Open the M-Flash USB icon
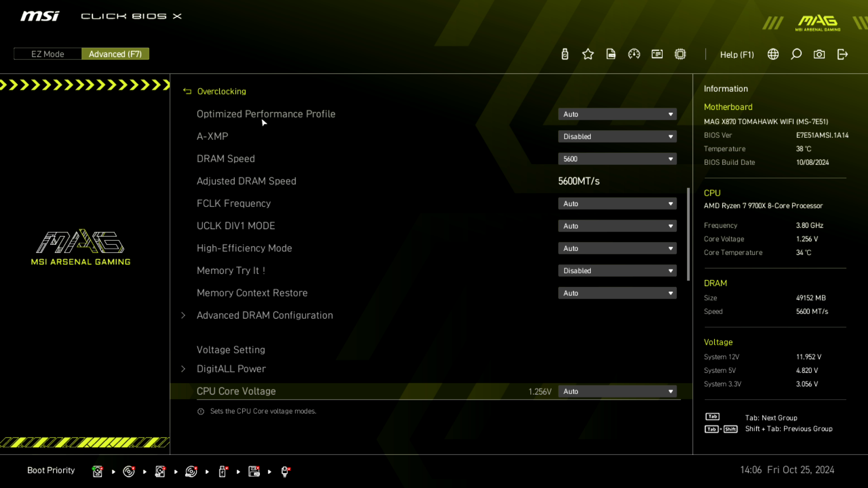Viewport: 868px width, 488px height. click(x=565, y=54)
